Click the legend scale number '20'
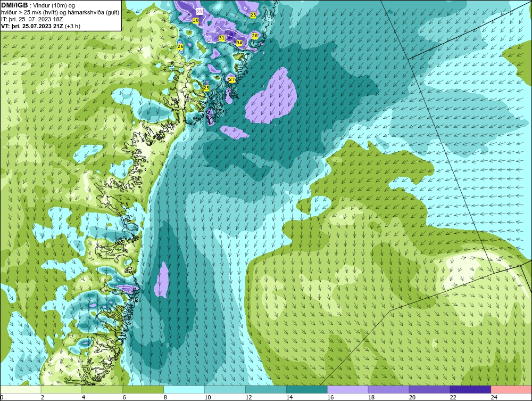532x401 pixels. click(412, 397)
